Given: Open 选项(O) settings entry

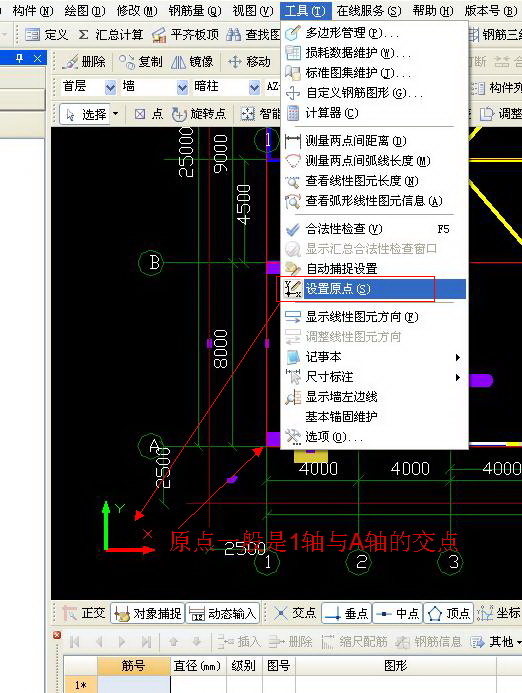Looking at the screenshot, I should pos(373,437).
